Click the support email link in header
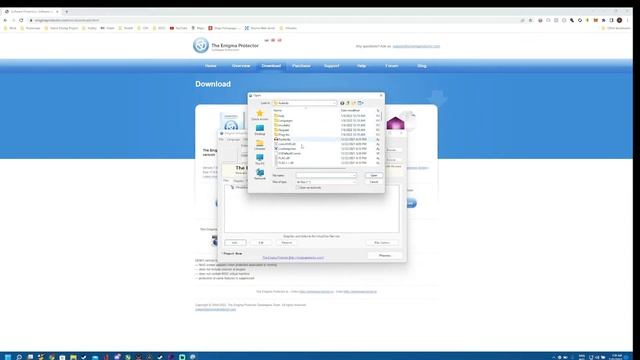Image resolution: width=640 pixels, height=360 pixels. [416, 46]
